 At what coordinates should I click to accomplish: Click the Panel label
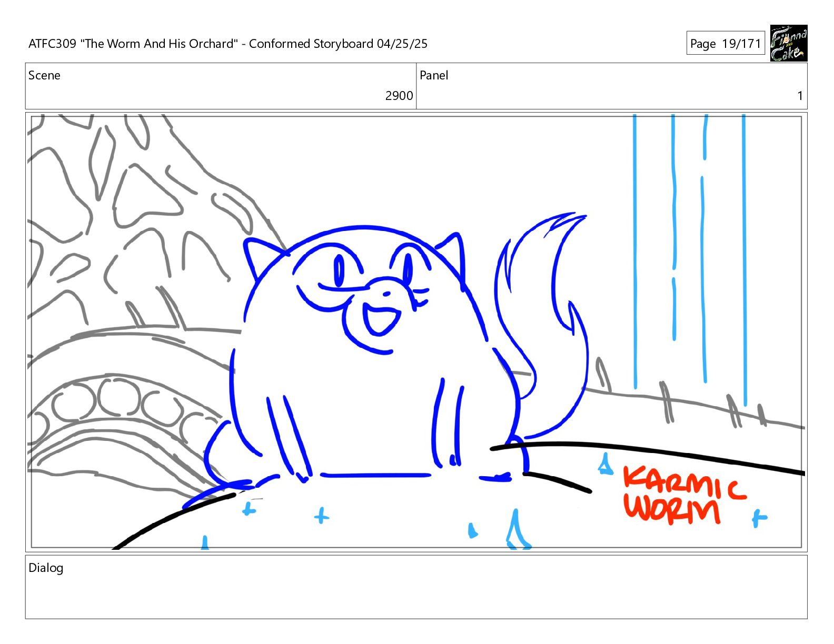(434, 75)
